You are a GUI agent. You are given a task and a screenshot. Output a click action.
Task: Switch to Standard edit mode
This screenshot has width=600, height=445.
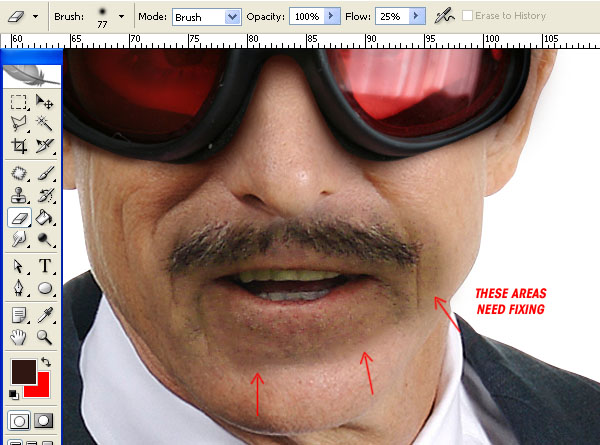tap(19, 421)
